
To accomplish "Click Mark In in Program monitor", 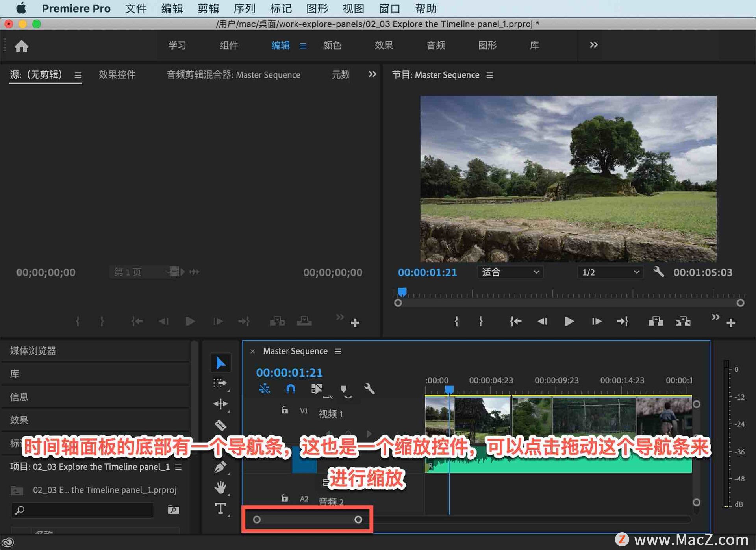I will coord(456,322).
